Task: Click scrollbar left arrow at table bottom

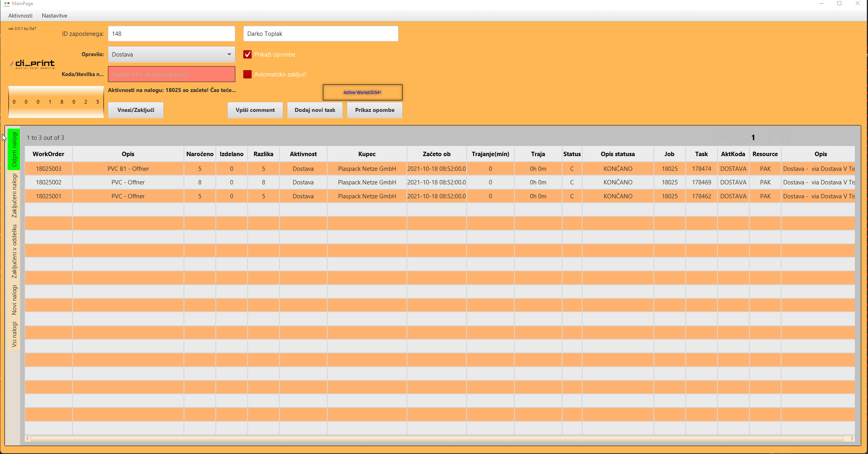Action: [x=27, y=438]
